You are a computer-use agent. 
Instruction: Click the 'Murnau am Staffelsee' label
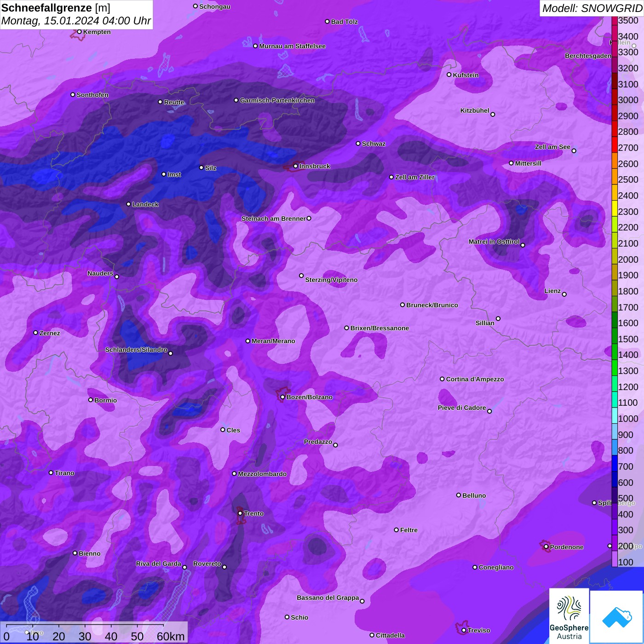[x=293, y=46]
